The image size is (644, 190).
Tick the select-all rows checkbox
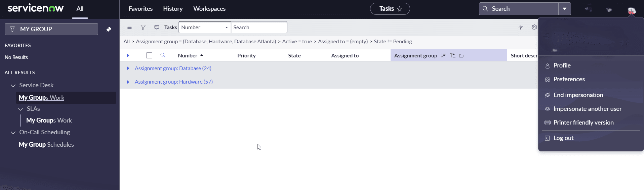[x=149, y=55]
